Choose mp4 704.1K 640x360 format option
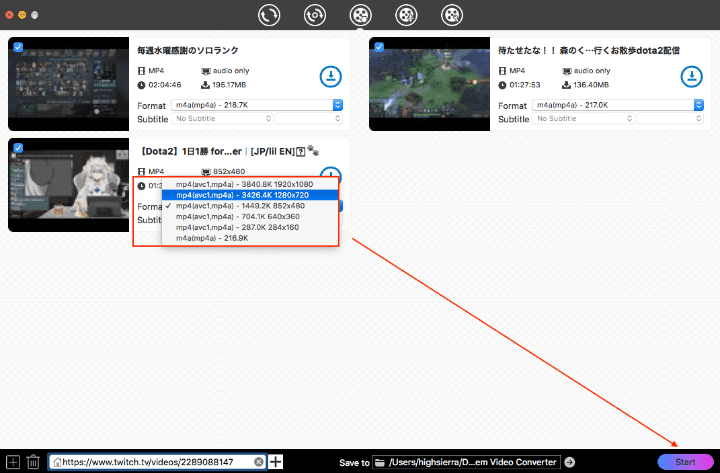Screen dimensions: 720x473 [x=250, y=216]
